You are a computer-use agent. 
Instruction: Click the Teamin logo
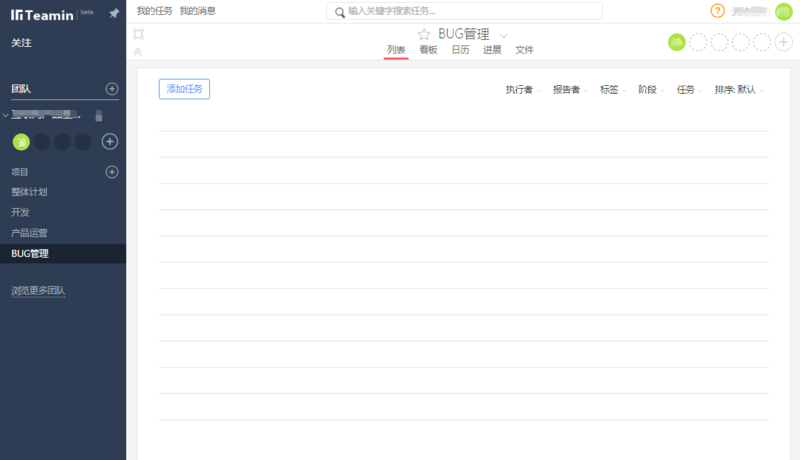point(42,15)
